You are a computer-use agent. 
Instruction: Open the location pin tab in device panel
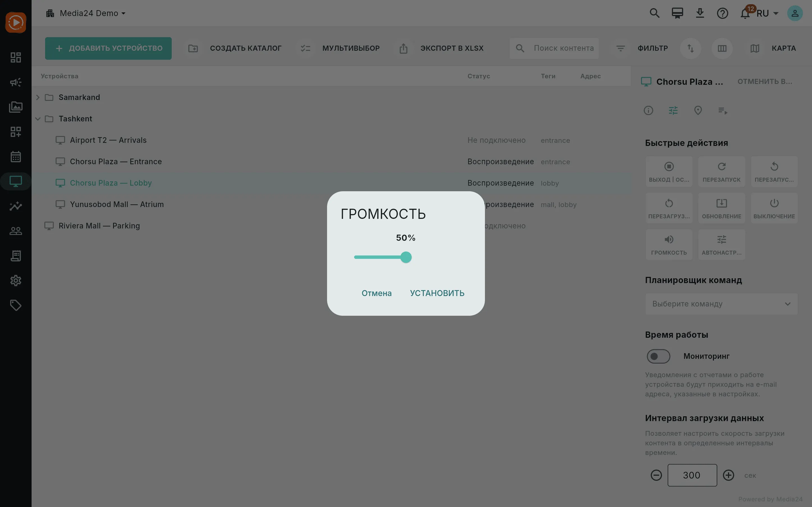pyautogui.click(x=698, y=110)
